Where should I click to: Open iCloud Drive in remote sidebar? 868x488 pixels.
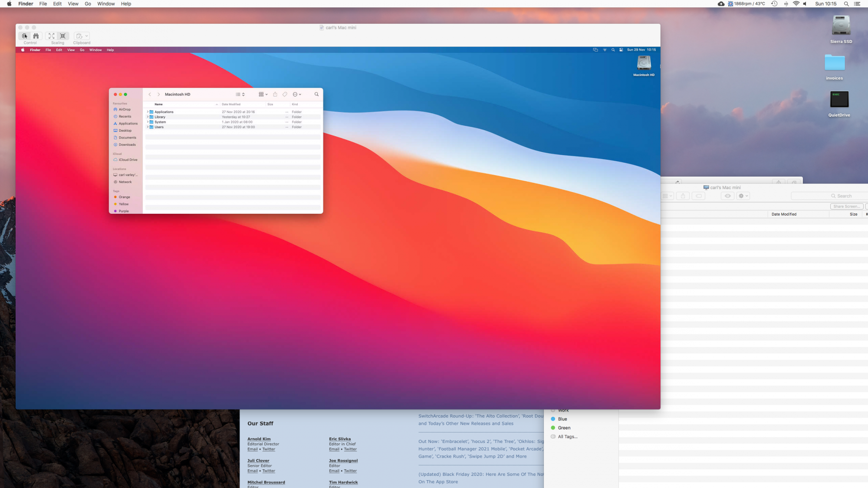pyautogui.click(x=128, y=160)
